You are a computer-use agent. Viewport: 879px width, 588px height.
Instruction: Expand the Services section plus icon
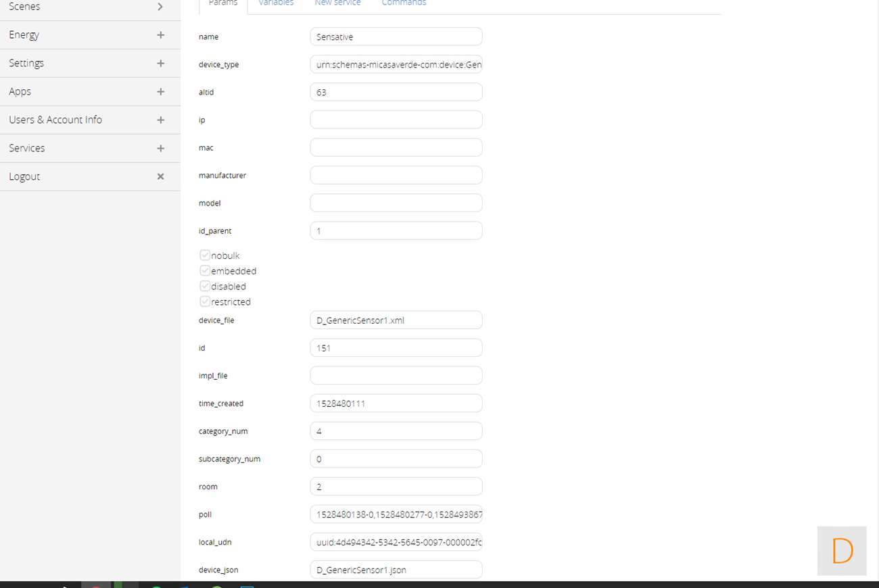[x=160, y=148]
